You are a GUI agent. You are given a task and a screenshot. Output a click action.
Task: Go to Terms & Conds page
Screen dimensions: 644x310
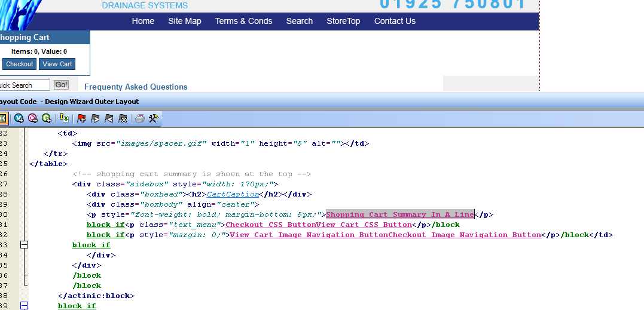coord(243,21)
